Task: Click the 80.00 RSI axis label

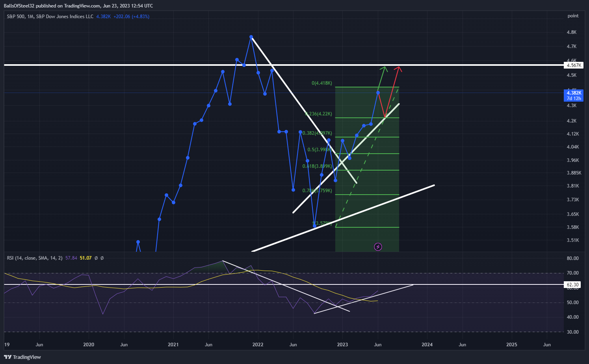Action: (x=573, y=258)
